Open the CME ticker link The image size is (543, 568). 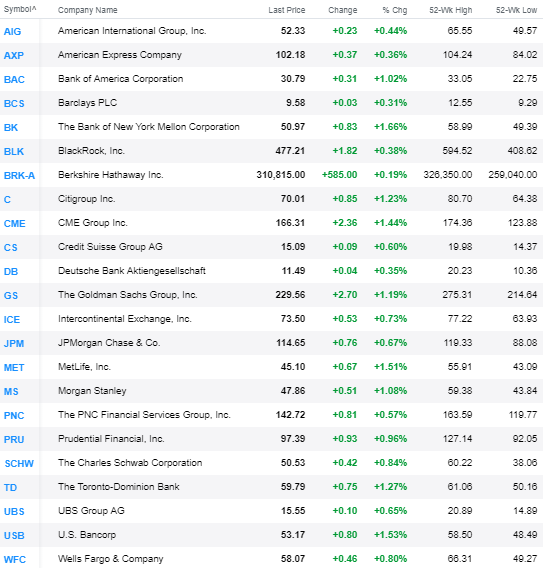click(14, 224)
